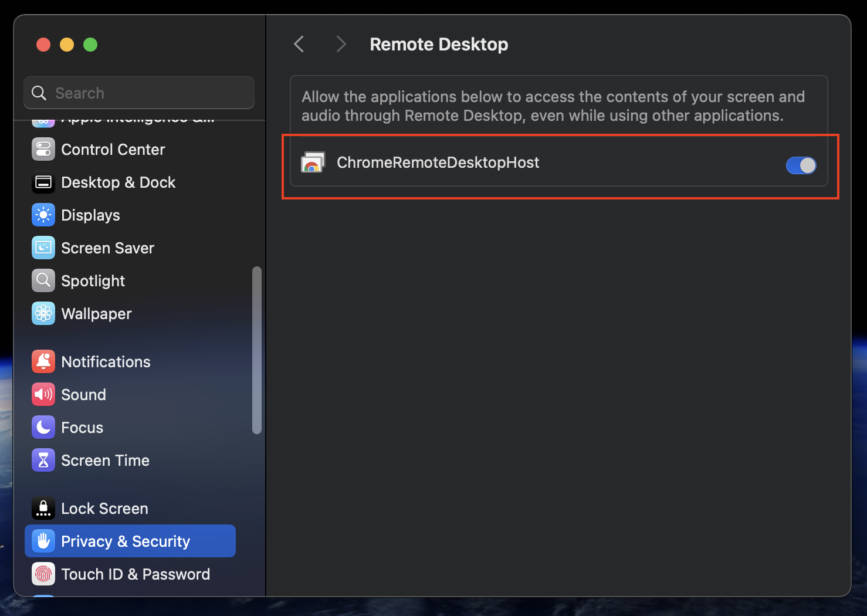
Task: Select the Displays sun icon
Action: coord(43,215)
